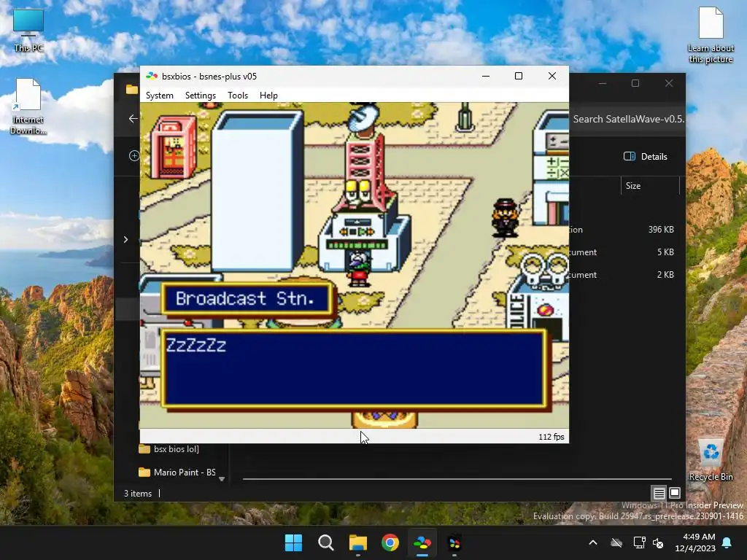Switch File Explorer to details list view
The image size is (747, 560).
pyautogui.click(x=659, y=493)
